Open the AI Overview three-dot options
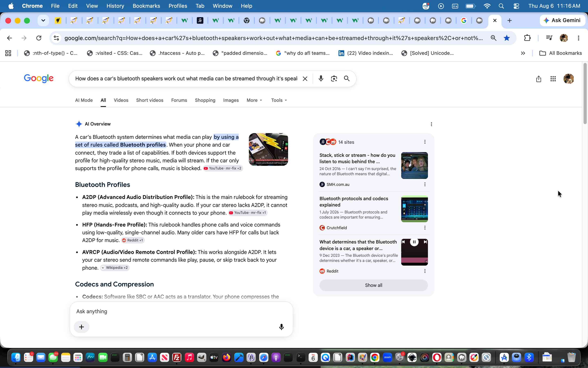Viewport: 588px width, 368px height. (431, 124)
